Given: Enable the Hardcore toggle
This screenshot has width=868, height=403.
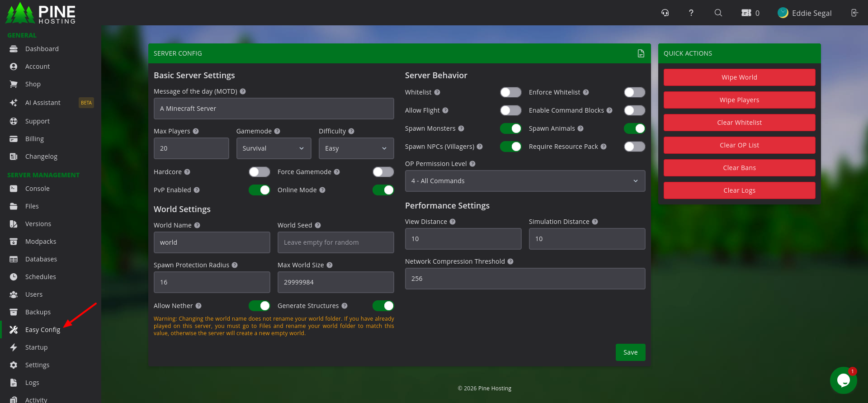Looking at the screenshot, I should point(259,172).
